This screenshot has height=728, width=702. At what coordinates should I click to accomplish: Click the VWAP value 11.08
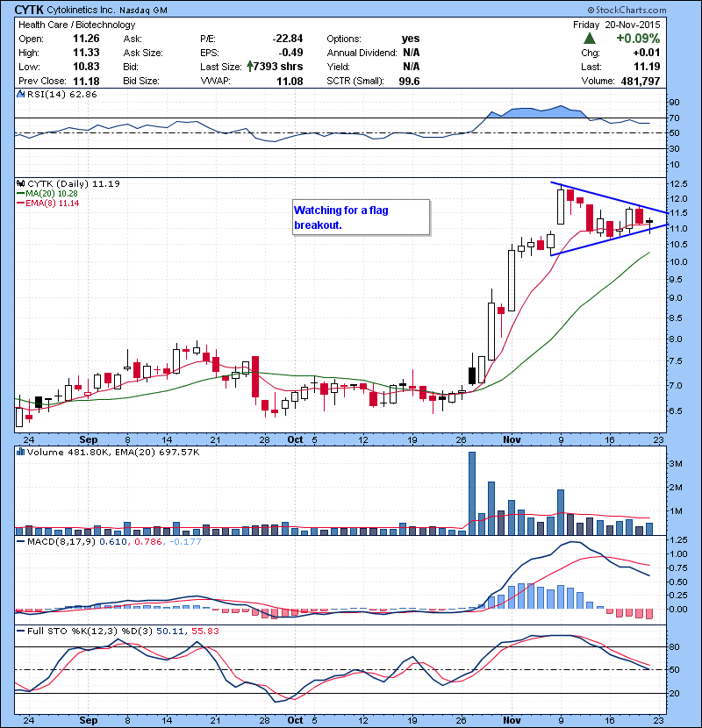290,82
